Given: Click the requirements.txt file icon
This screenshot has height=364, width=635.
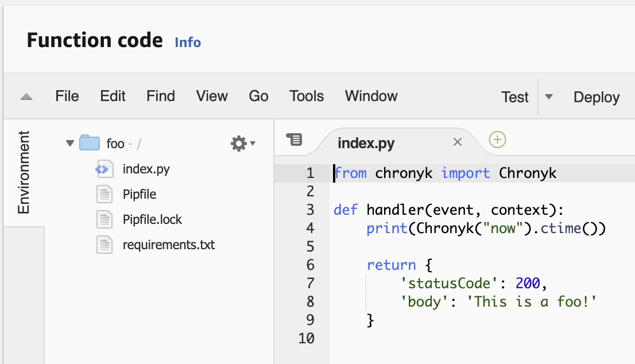Looking at the screenshot, I should 103,245.
